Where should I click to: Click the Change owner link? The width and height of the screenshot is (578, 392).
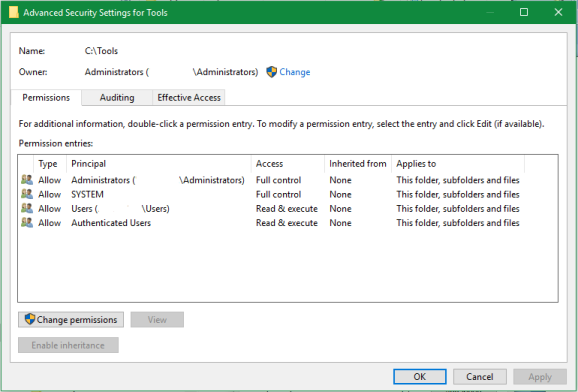point(295,72)
